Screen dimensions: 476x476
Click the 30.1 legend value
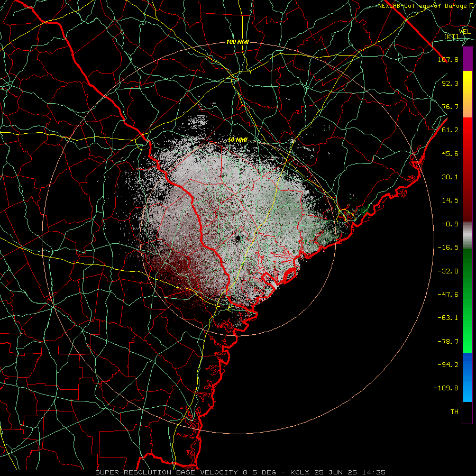pos(450,177)
